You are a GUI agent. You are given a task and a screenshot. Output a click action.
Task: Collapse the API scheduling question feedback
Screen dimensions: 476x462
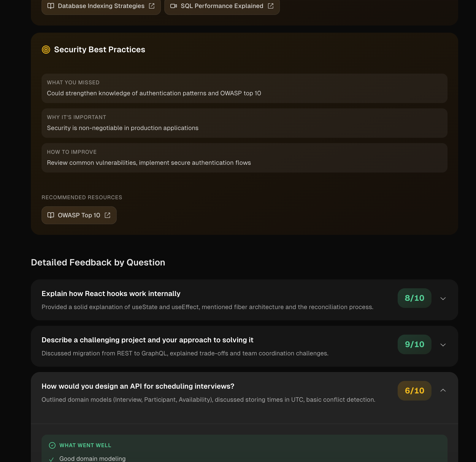coord(443,391)
